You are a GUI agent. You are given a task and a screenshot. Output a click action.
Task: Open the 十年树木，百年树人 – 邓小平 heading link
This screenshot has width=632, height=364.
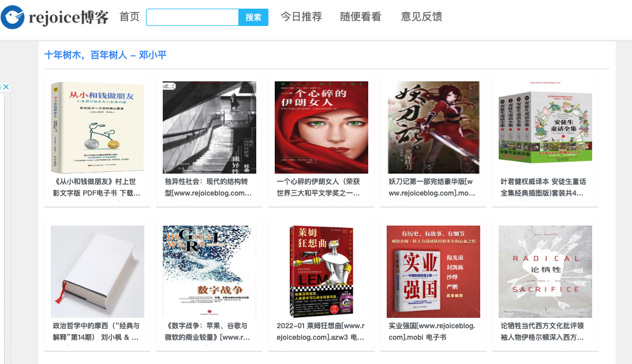click(105, 55)
